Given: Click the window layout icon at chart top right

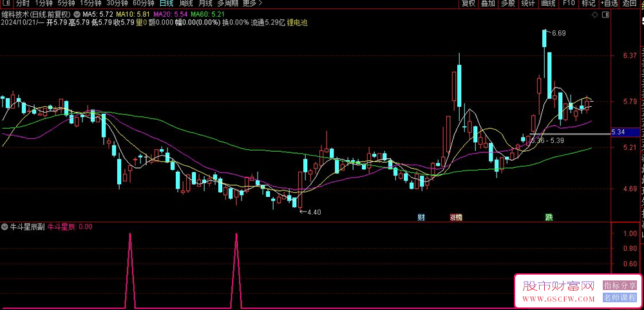Looking at the screenshot, I should point(605,15).
